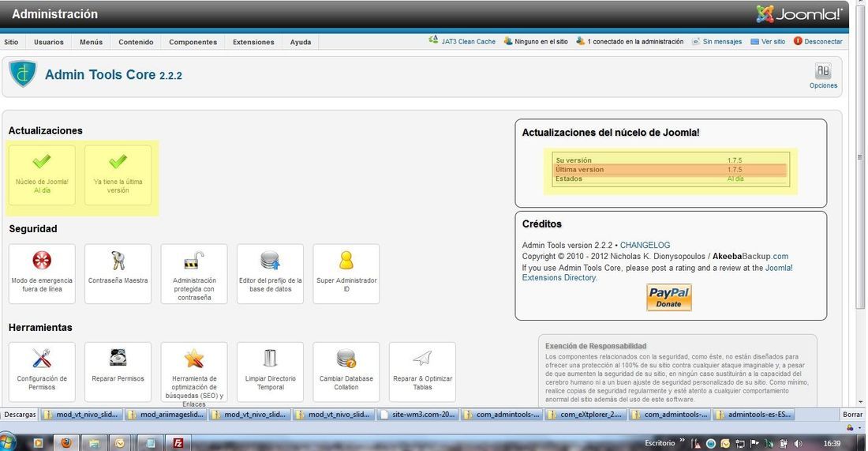Click the Estados 'Al día' row
Screen dimensions: 868x451
pos(671,179)
